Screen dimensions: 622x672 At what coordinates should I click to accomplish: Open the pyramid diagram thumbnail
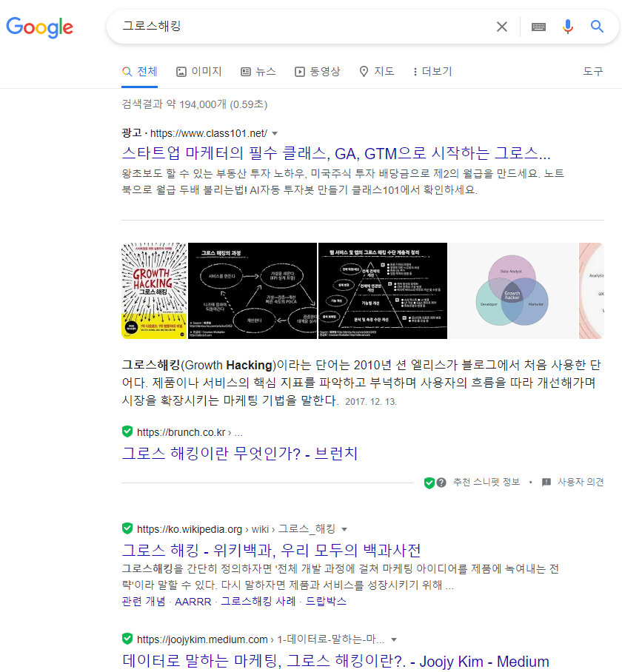click(x=382, y=291)
